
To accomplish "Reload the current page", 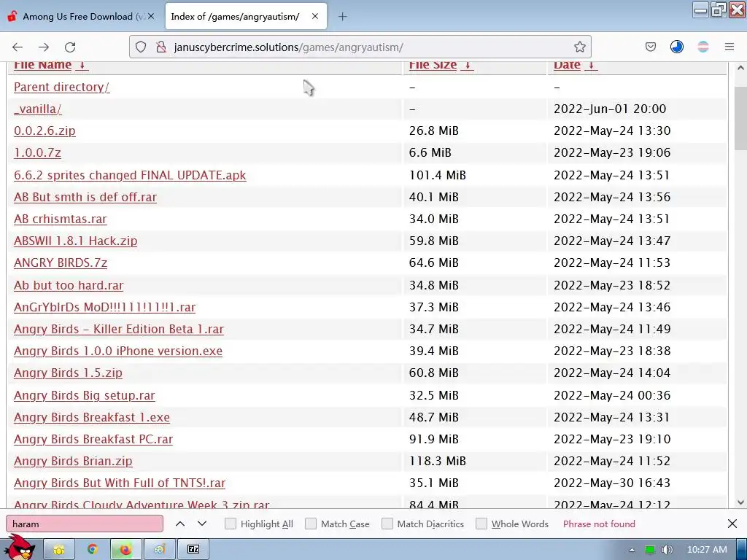I will (70, 47).
